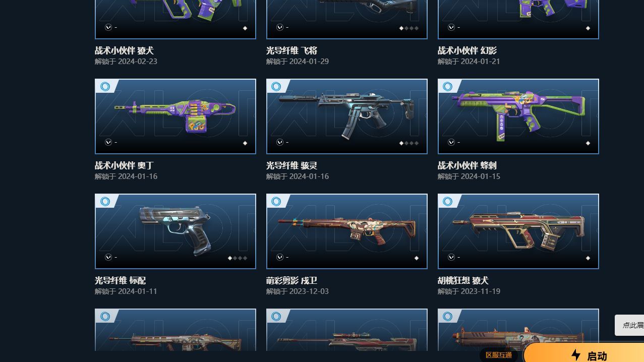Viewport: 644px width, 362px height.
Task: Click the blue ring badge on 光导纤维 骇灵 card
Action: pyautogui.click(x=276, y=87)
